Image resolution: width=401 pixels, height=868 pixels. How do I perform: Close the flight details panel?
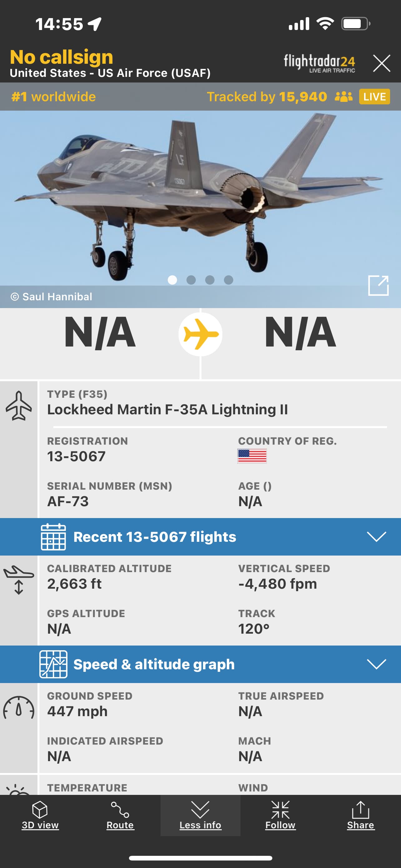click(381, 63)
